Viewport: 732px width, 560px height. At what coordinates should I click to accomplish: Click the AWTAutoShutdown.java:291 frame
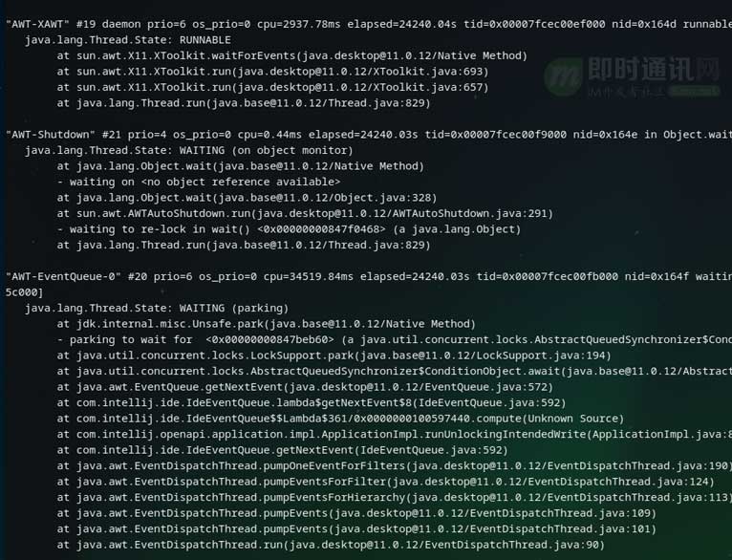305,213
